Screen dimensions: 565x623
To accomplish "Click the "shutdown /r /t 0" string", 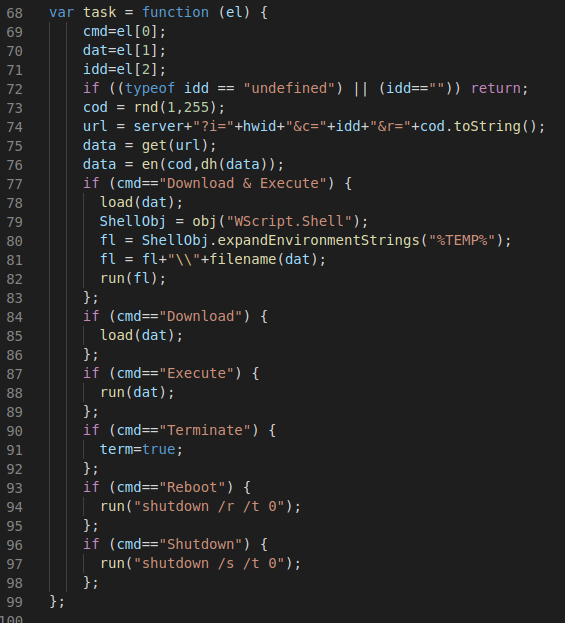I will click(209, 507).
